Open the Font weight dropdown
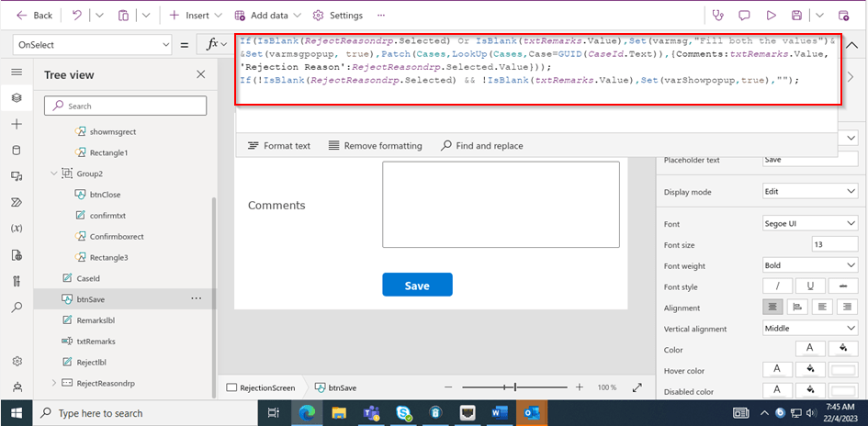Image resolution: width=868 pixels, height=426 pixels. (809, 265)
